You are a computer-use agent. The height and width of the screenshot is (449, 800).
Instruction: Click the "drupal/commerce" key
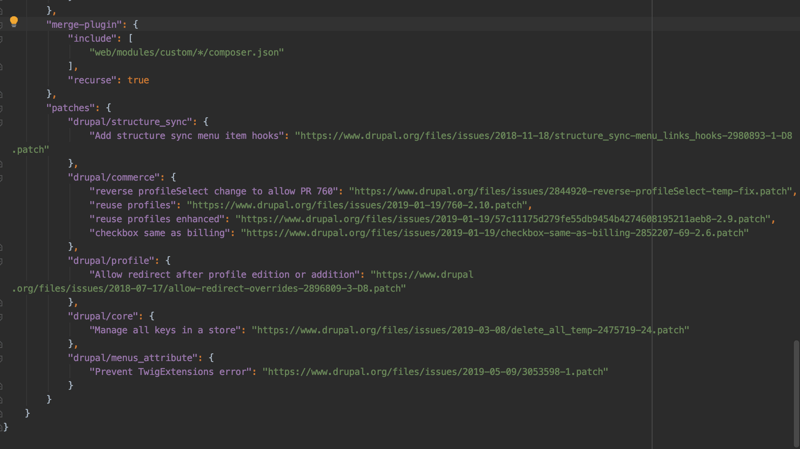116,177
